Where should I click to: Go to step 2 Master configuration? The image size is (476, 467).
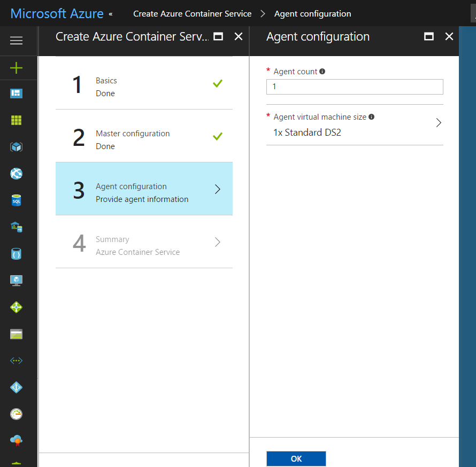click(144, 136)
